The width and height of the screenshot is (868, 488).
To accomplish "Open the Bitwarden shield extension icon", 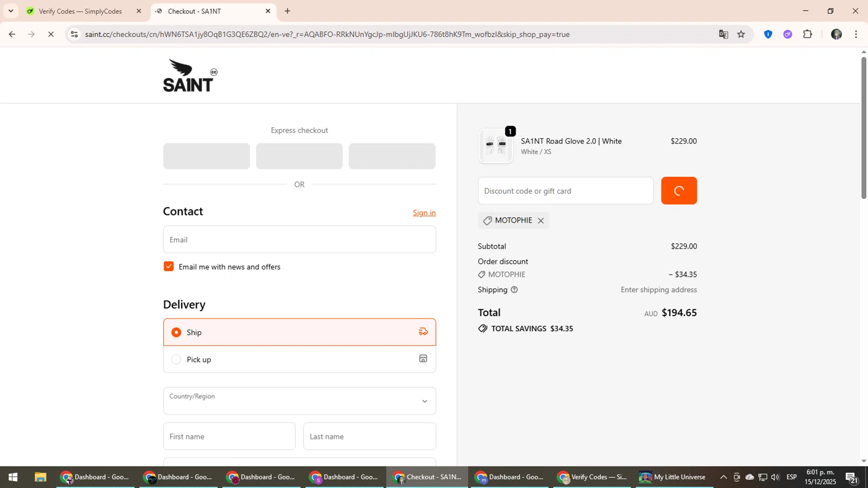I will tap(768, 34).
